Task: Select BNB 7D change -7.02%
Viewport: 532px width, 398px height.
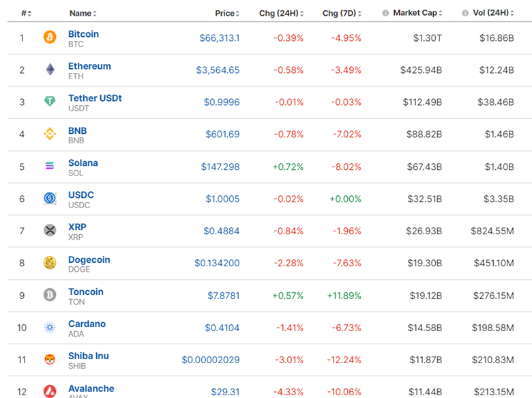Action: 347,134
